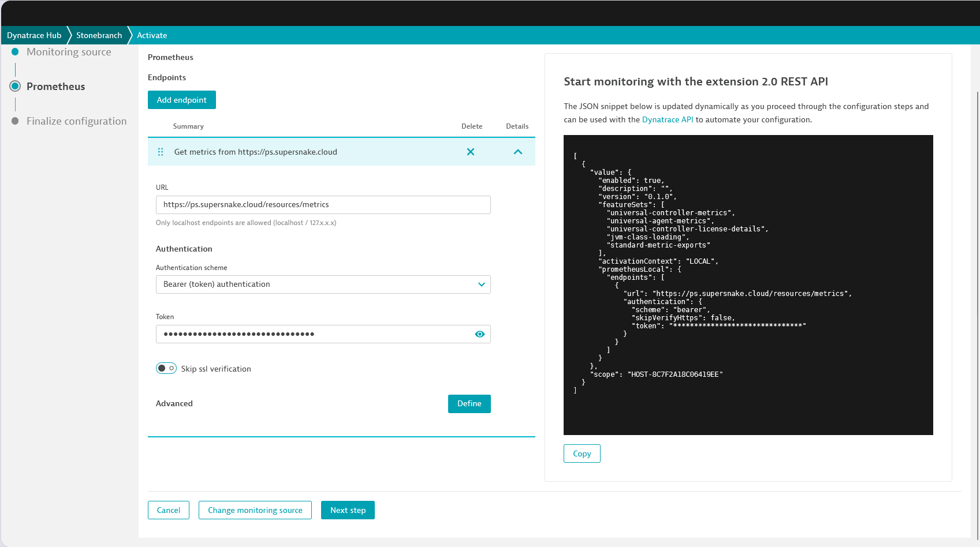Screen dimensions: 980x547
Task: Toggle Skip ssl verification switch
Action: [x=166, y=368]
